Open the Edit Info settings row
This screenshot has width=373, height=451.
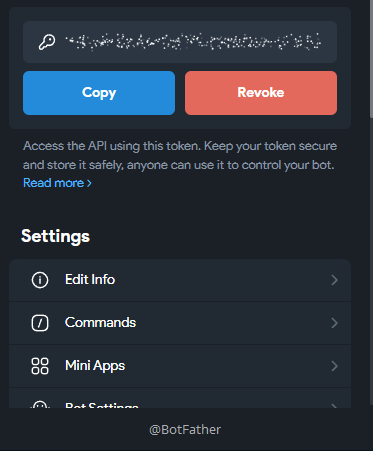click(x=180, y=280)
